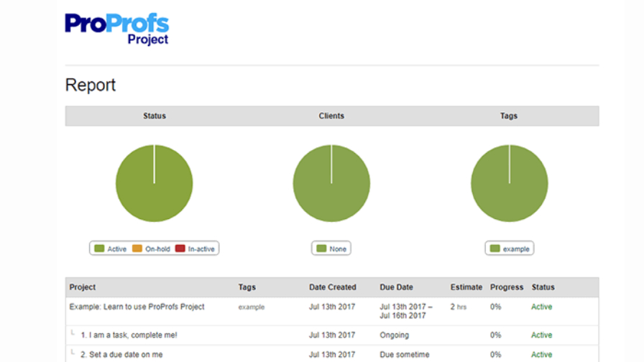The width and height of the screenshot is (644, 362).
Task: Click Jul 13th 2017 created date of task 2
Action: point(332,354)
